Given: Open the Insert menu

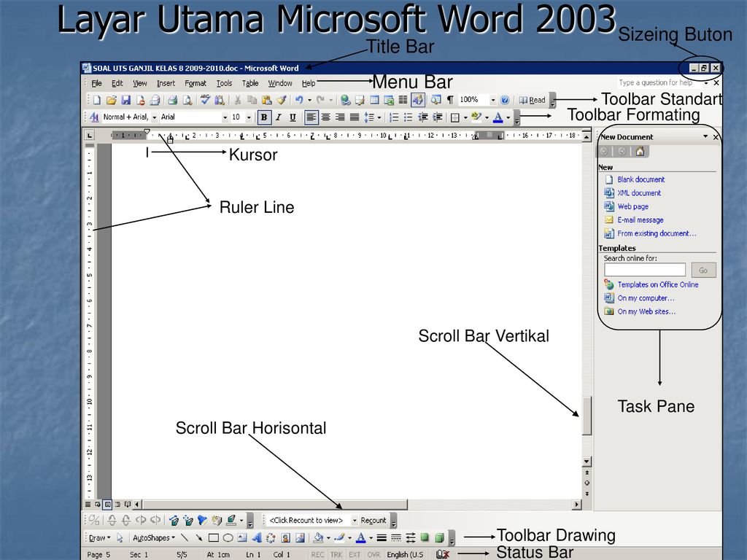Looking at the screenshot, I should [166, 83].
